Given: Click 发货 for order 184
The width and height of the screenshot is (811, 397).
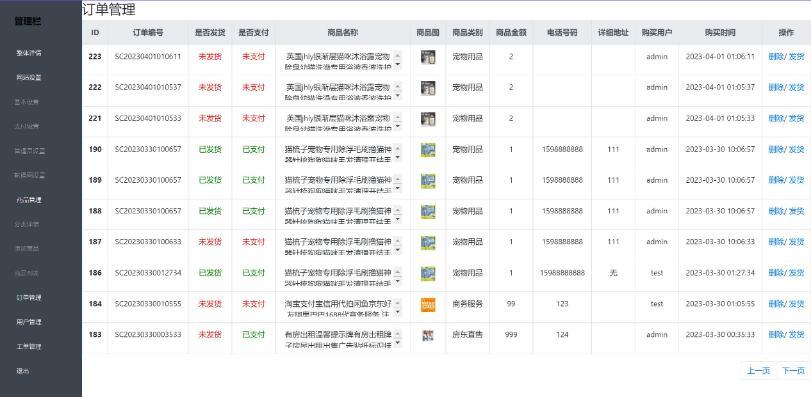Looking at the screenshot, I should (x=796, y=304).
